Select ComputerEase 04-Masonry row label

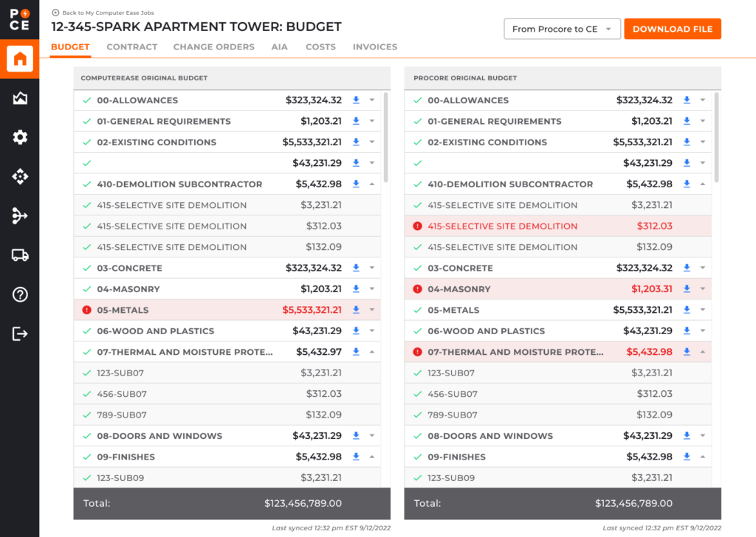coord(128,289)
